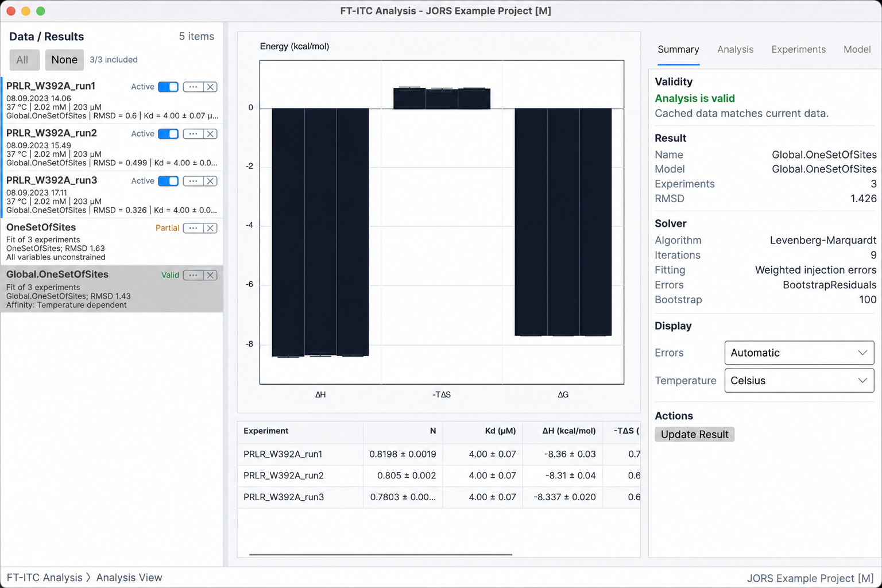Toggle Active switch for PRLR_W392A_run3
882x588 pixels.
168,181
